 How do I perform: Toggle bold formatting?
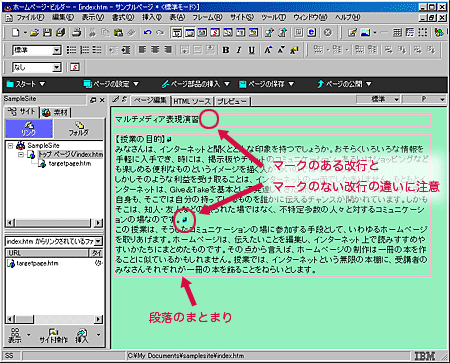pos(226,50)
